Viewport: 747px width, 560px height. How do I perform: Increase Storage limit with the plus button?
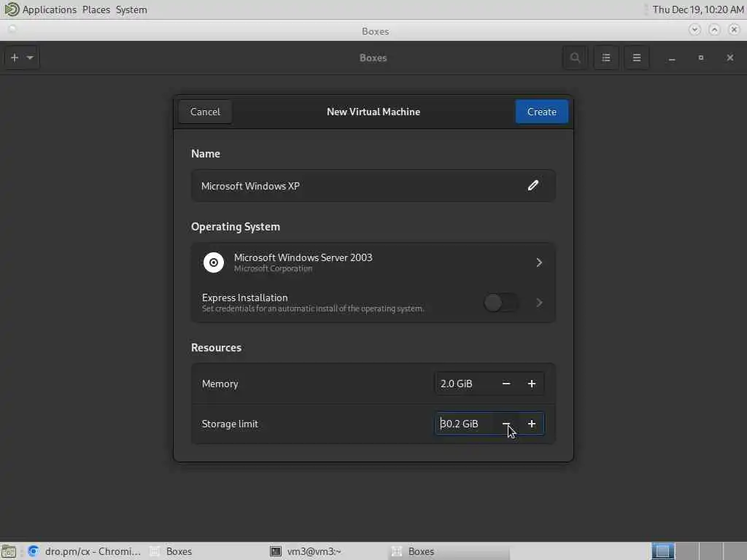(x=532, y=424)
